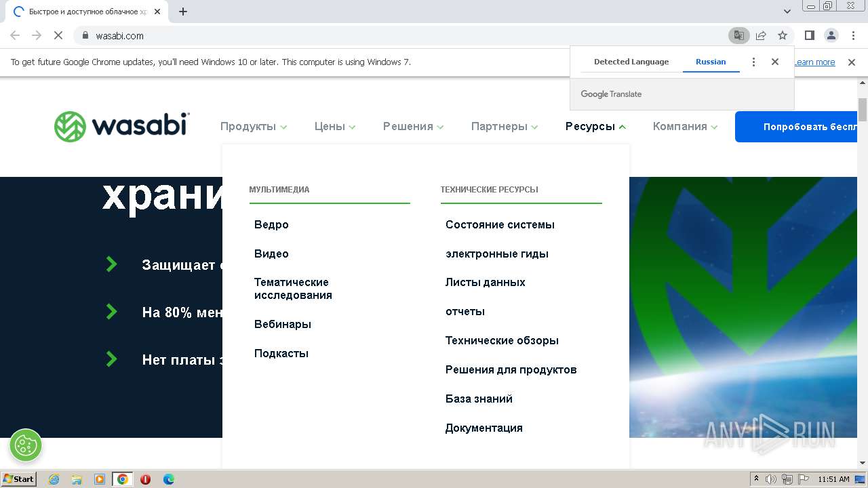This screenshot has width=868, height=488.
Task: Expand the Партнеры menu
Action: [505, 127]
